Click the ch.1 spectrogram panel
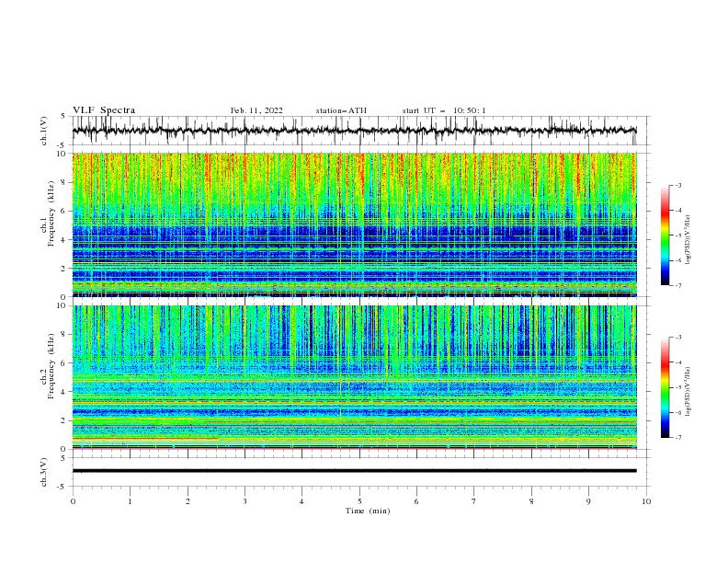728x563 pixels. point(354,224)
